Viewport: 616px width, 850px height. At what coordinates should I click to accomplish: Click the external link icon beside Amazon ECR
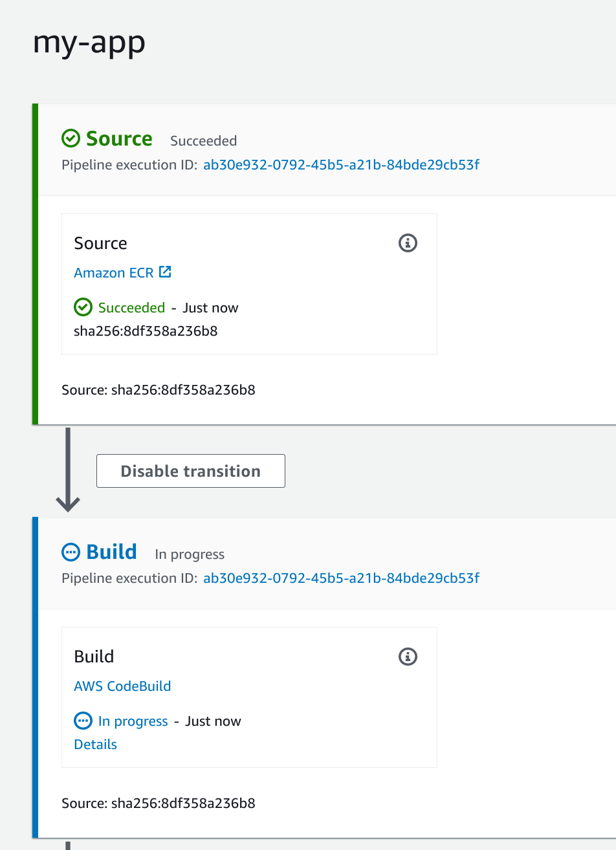pyautogui.click(x=166, y=272)
